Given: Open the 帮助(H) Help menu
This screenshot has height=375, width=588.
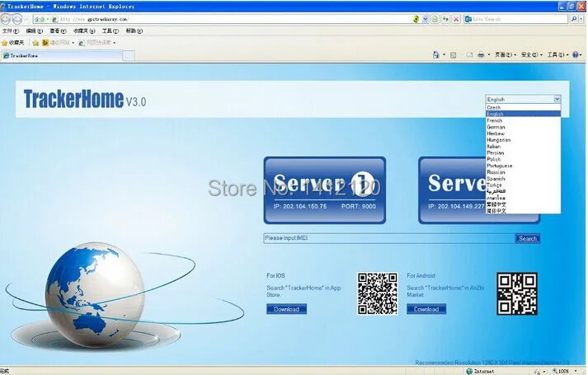Looking at the screenshot, I should coord(134,30).
